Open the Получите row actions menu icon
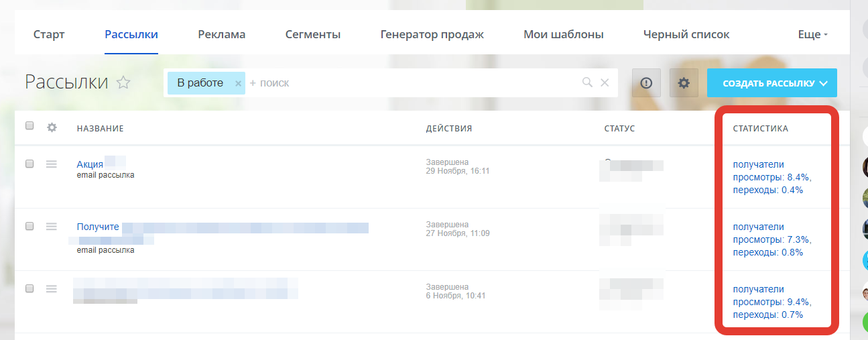 tap(52, 226)
